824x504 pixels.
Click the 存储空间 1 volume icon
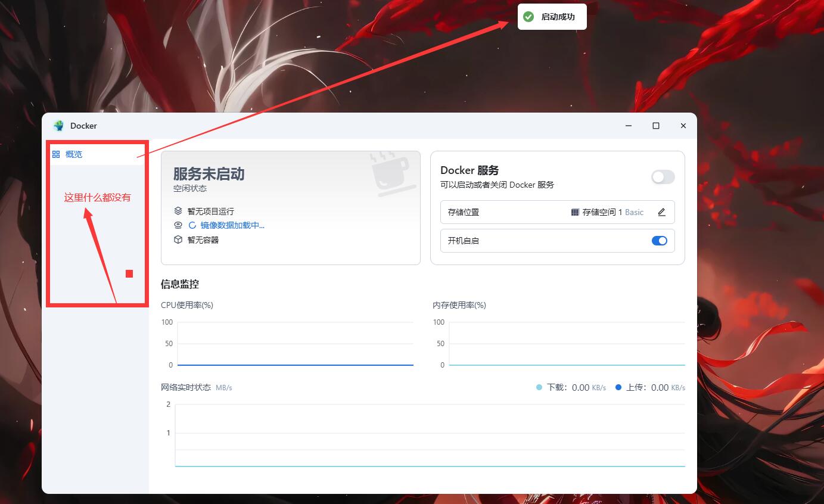575,212
